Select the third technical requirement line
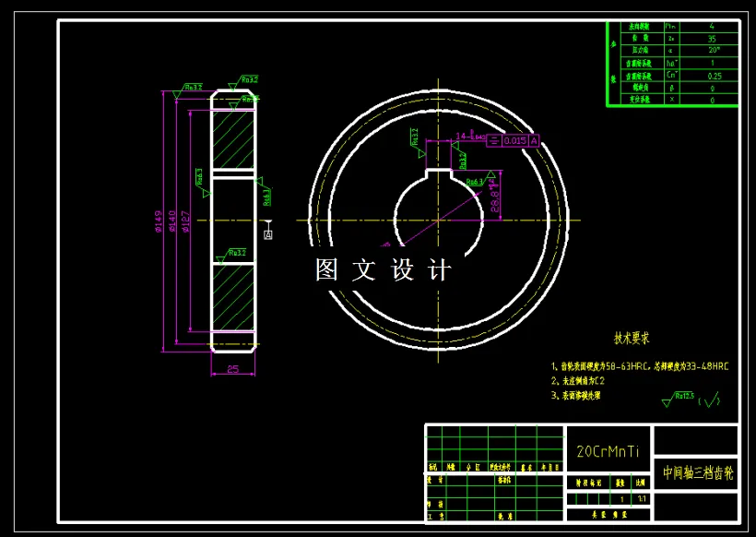 click(x=575, y=396)
